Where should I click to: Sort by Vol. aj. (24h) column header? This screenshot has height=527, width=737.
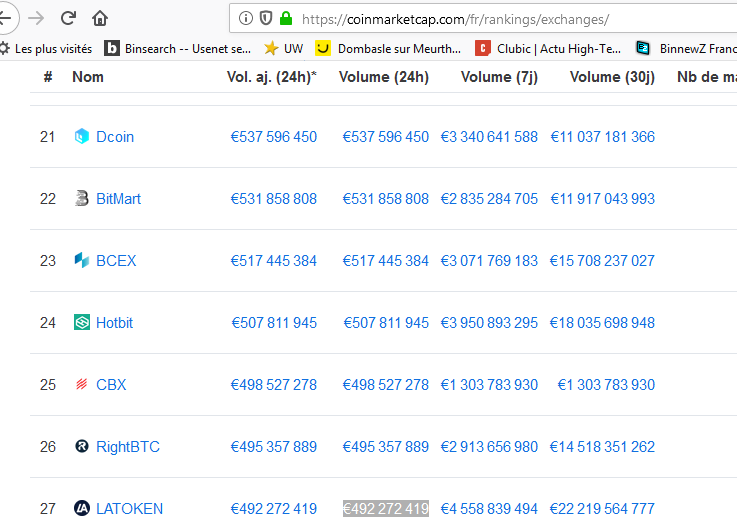click(x=272, y=77)
